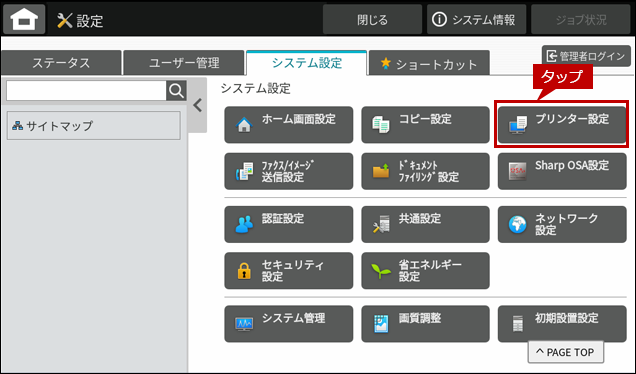The image size is (636, 374).
Task: Collapse the sidebar with left chevron
Action: tap(198, 105)
